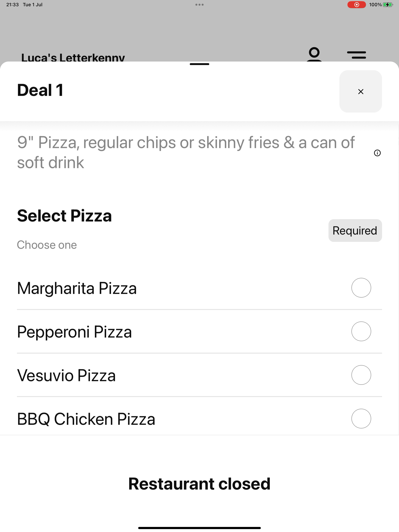
Task: Tap the info icon beside deal description
Action: 377,153
